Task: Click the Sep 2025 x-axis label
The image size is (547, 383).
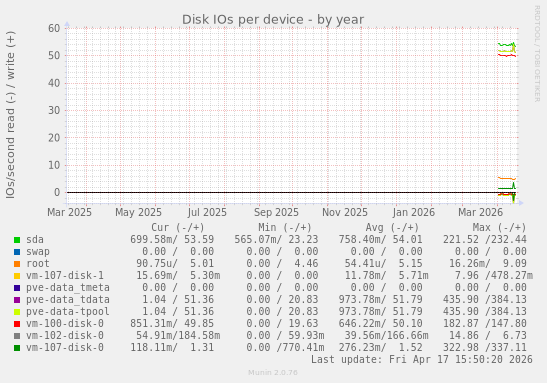Action: [x=276, y=212]
